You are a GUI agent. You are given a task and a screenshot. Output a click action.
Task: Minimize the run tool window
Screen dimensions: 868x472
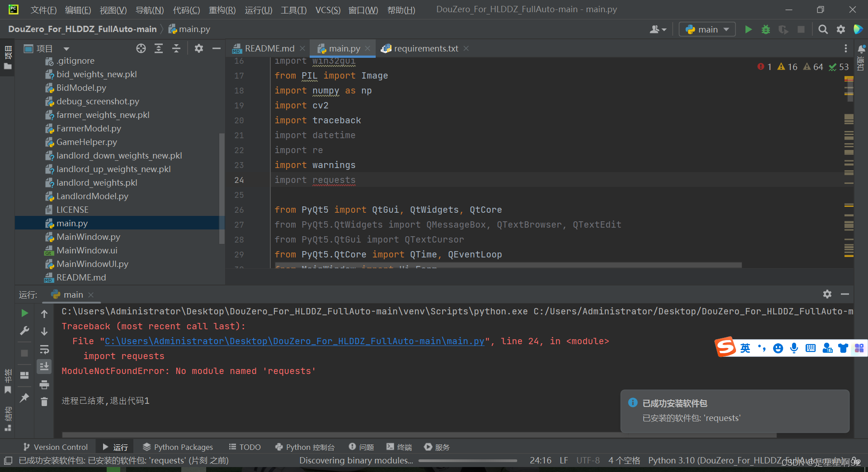845,294
